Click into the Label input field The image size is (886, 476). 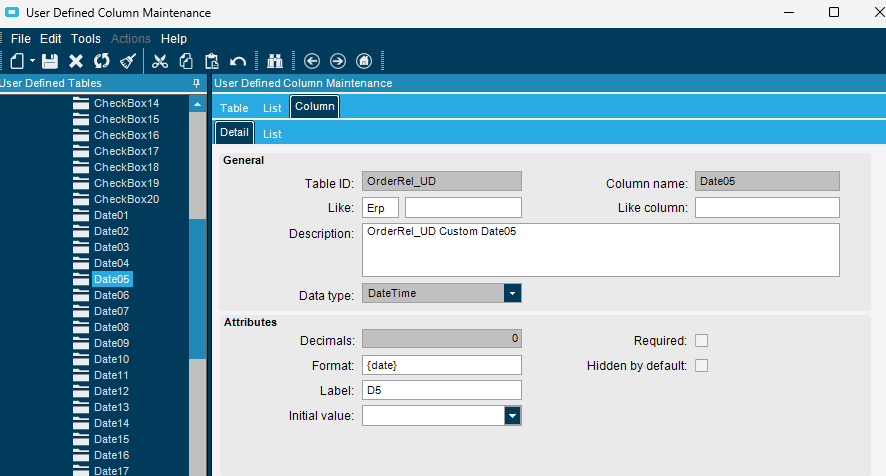tap(442, 390)
